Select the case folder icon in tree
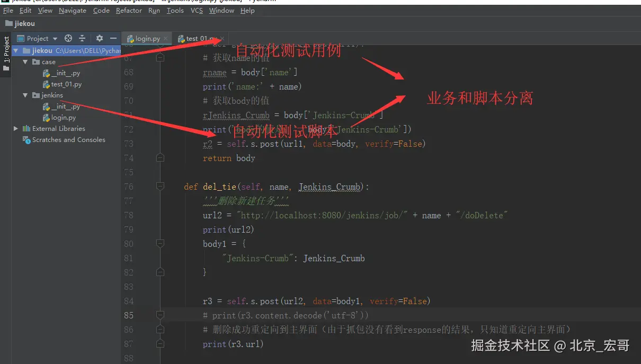Screen dimensions: 641x364 pos(35,62)
